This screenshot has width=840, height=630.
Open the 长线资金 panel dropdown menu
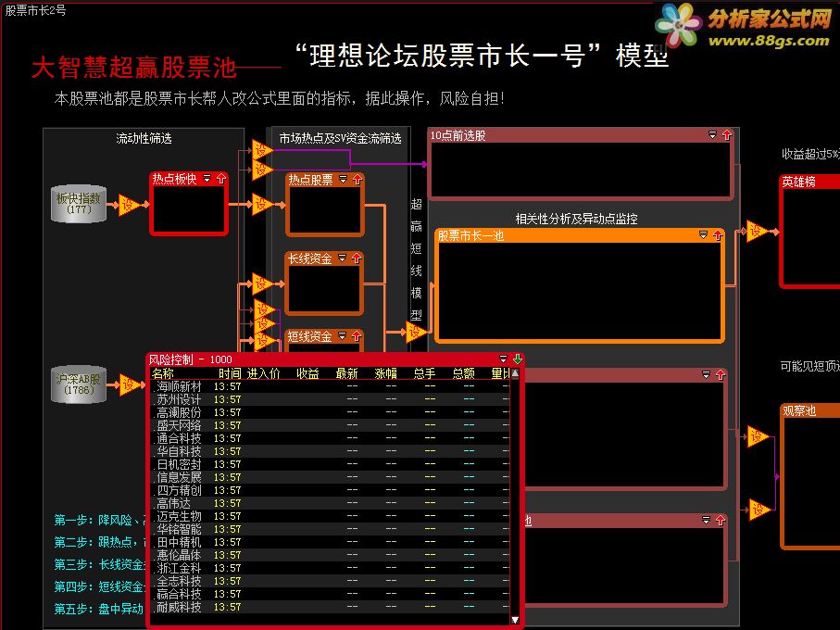tap(343, 258)
